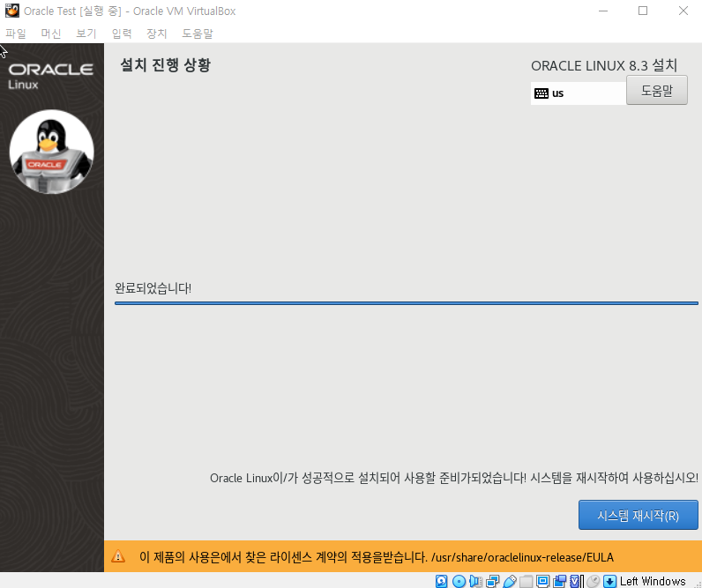Click the shared folders status icon
Screen dimensions: 702x588
pyautogui.click(x=526, y=581)
